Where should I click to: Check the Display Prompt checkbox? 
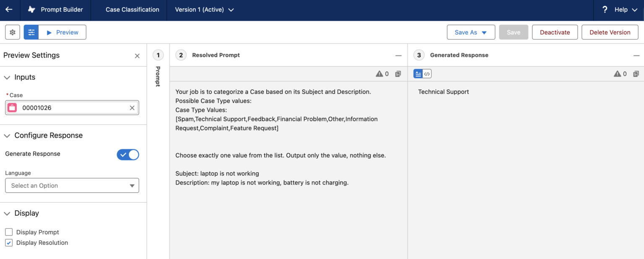(x=9, y=232)
